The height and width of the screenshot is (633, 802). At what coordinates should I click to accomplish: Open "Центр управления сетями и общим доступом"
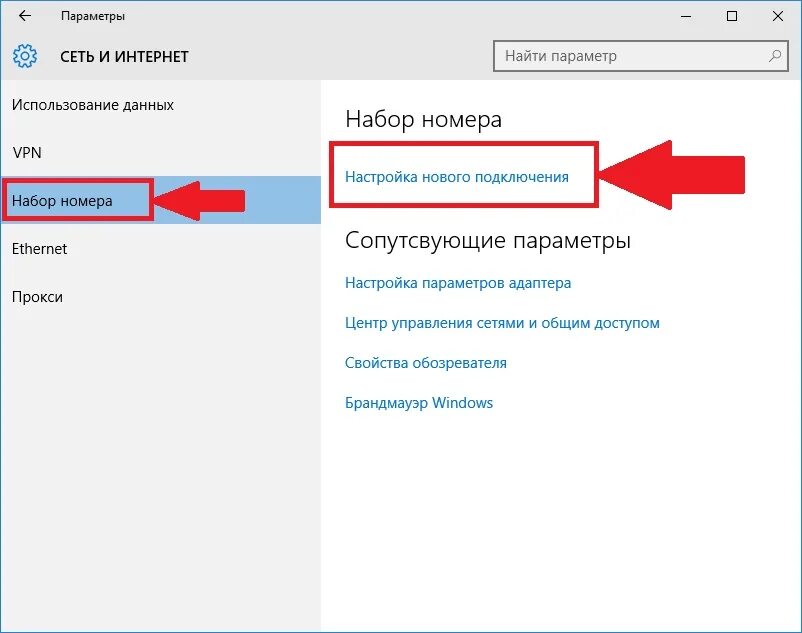502,323
